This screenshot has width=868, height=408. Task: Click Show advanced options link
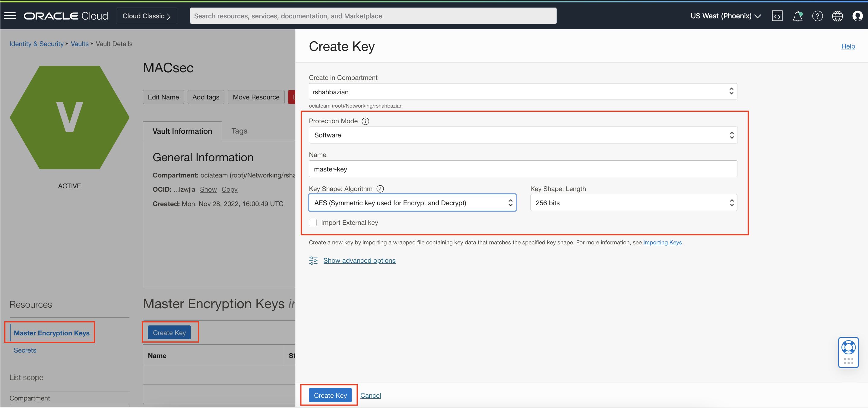[359, 261]
